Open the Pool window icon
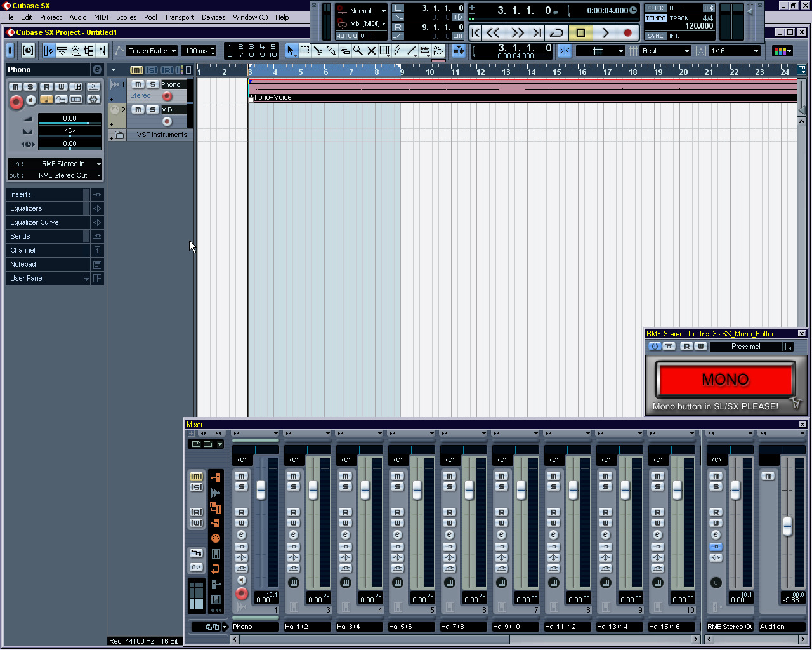812x650 pixels. pos(89,51)
